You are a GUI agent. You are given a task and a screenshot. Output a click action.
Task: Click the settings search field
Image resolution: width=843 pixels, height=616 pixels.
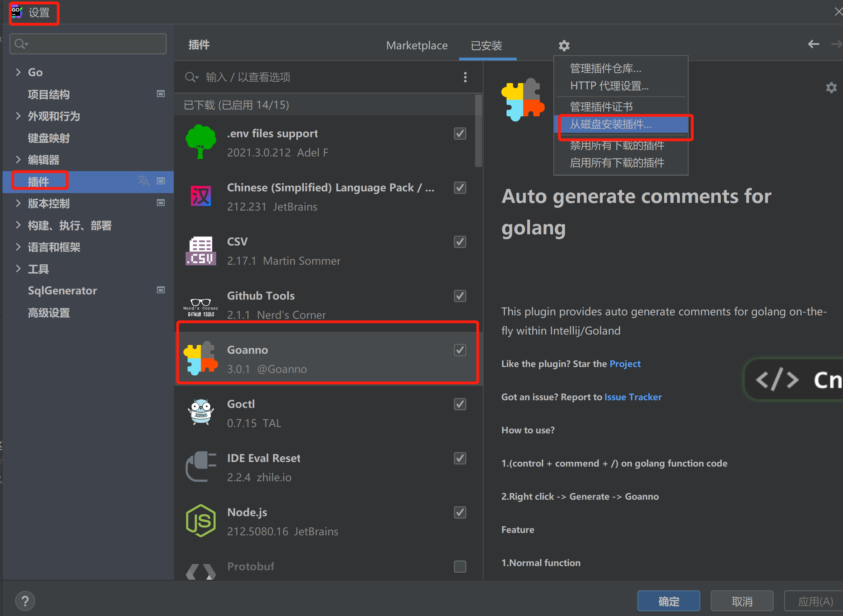88,44
